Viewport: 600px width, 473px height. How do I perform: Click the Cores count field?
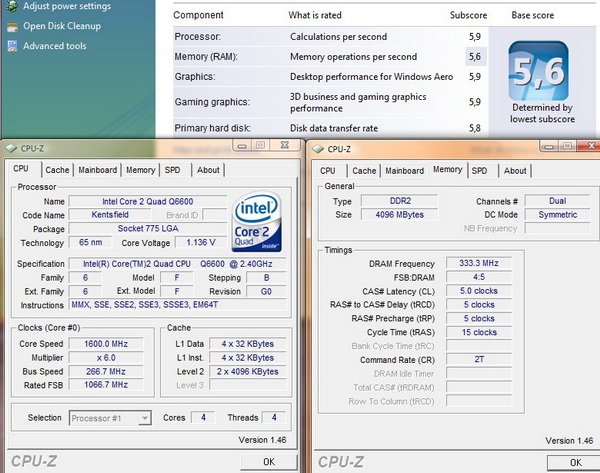coord(203,418)
